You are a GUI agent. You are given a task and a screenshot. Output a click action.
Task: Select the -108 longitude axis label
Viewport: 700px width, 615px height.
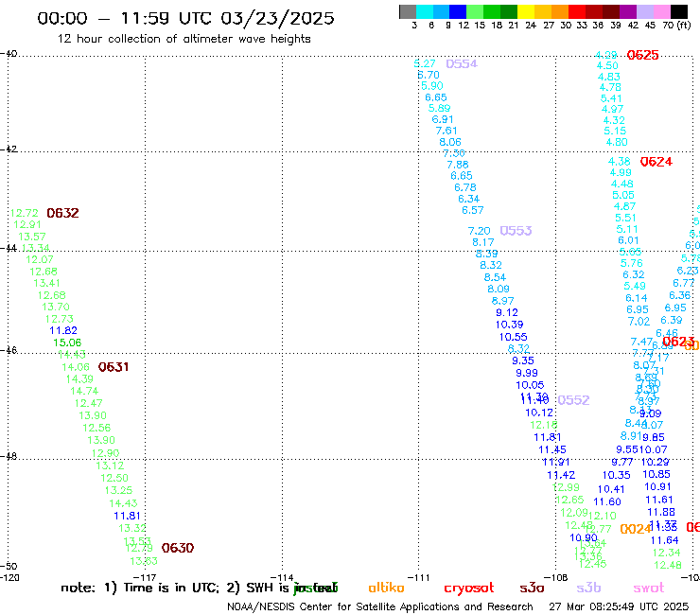coord(556,577)
